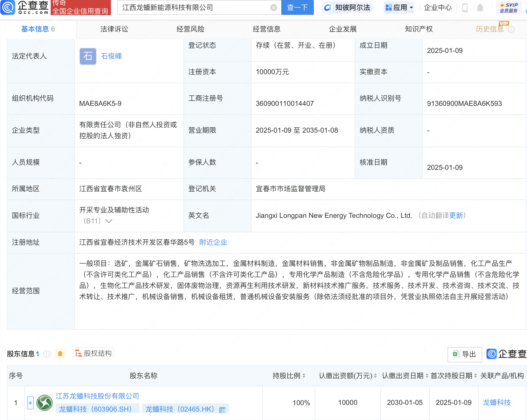Sort table by 持股比例 column
This screenshot has width=527, height=420.
coord(304,375)
